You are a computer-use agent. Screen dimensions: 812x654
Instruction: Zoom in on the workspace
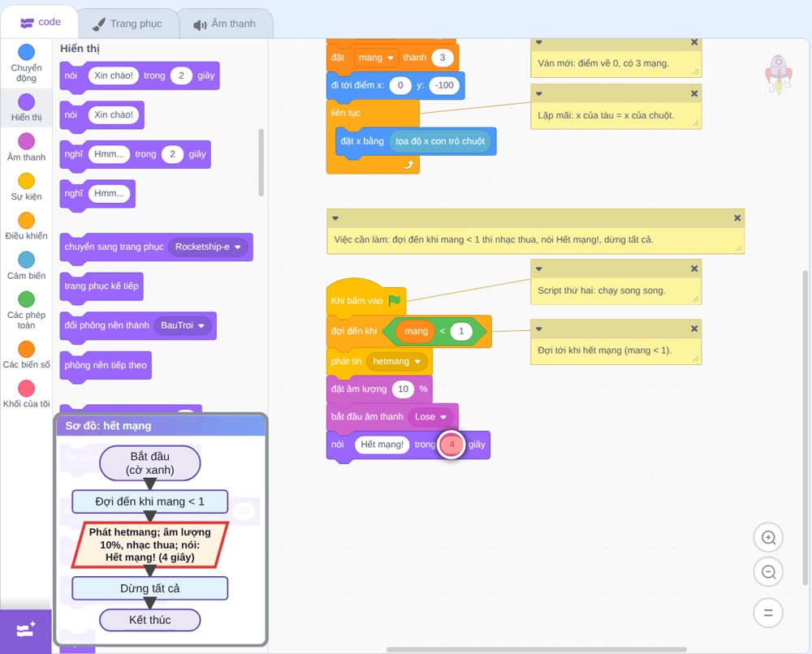[768, 538]
